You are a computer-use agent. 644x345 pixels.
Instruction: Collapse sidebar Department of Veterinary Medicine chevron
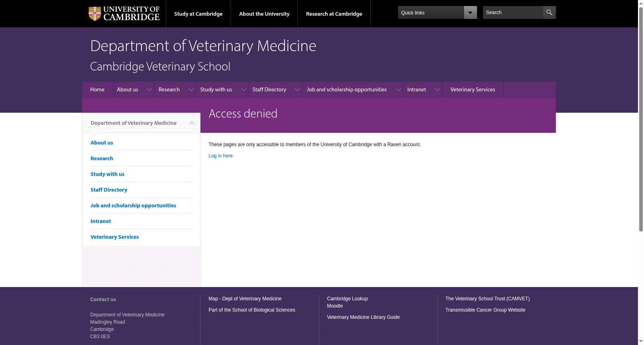click(192, 123)
